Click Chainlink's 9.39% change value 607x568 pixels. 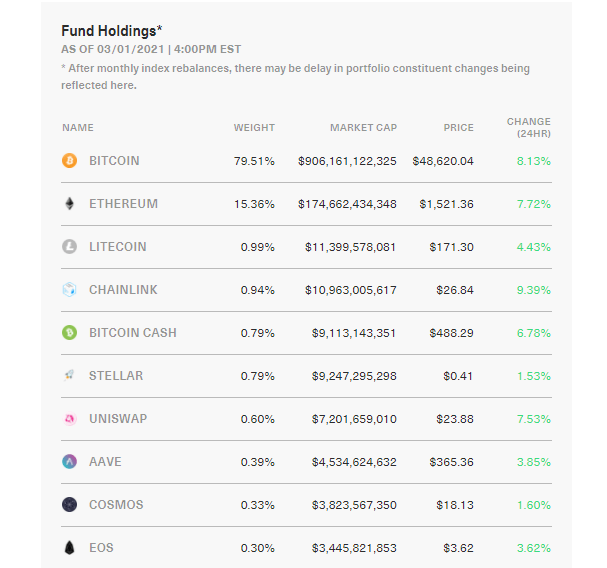[534, 290]
